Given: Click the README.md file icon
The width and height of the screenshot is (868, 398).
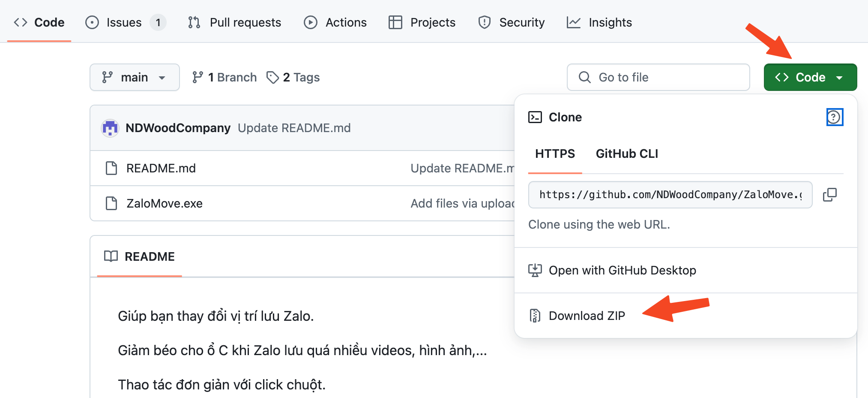Looking at the screenshot, I should 111,168.
